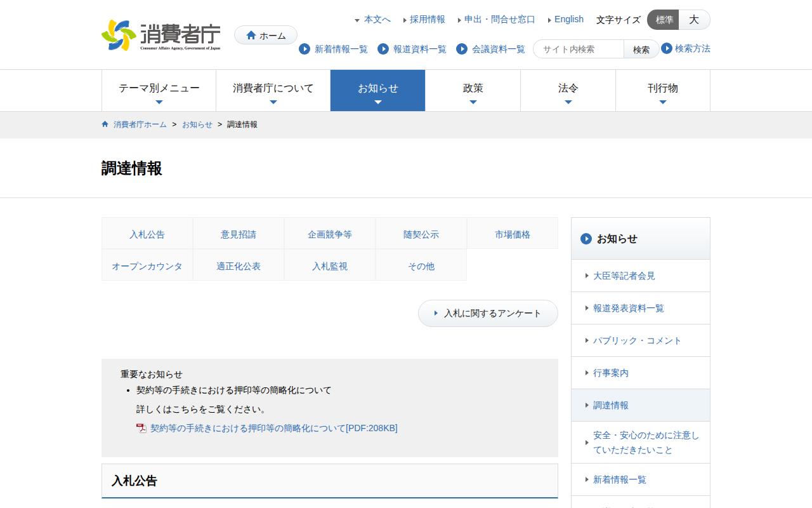Open 大臣等記者会見 in sidebar
Viewport: 812px width, 508px height.
(x=624, y=276)
